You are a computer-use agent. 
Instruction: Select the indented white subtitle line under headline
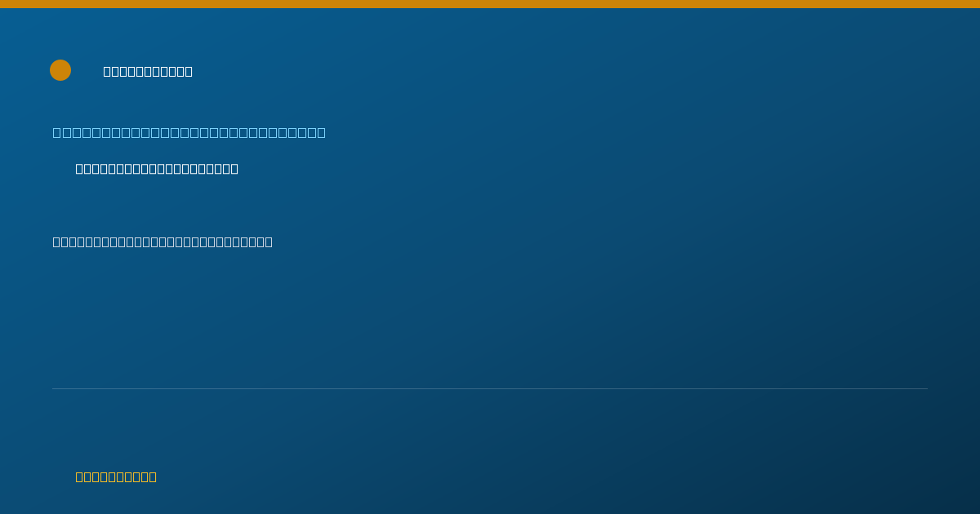[x=157, y=168]
